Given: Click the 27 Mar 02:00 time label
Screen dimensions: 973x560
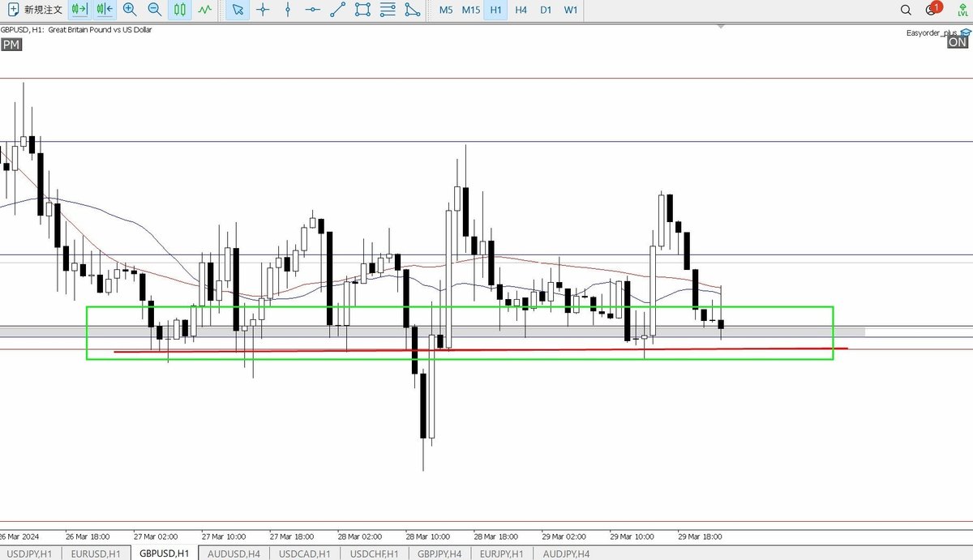Looking at the screenshot, I should click(156, 536).
